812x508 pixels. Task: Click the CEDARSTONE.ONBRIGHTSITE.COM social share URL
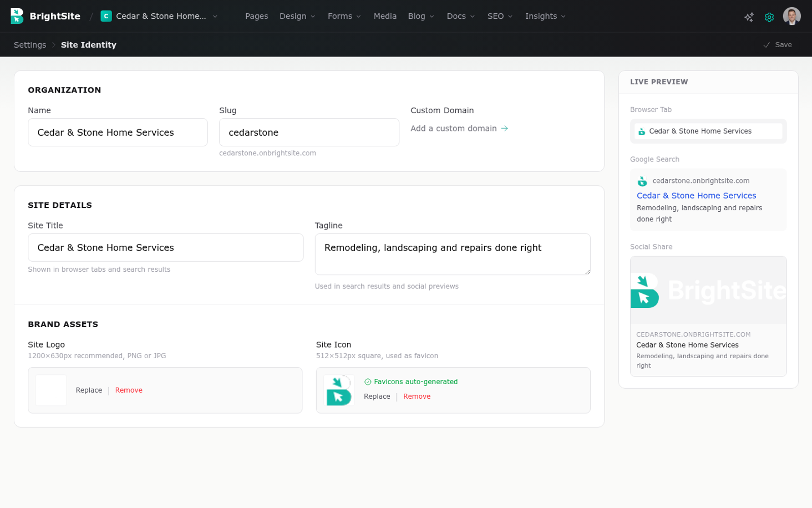click(x=693, y=335)
